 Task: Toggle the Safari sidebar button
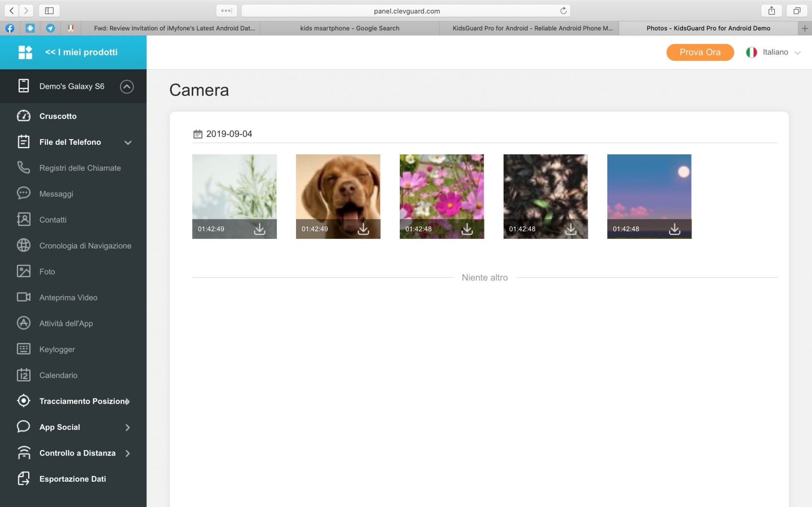click(49, 11)
